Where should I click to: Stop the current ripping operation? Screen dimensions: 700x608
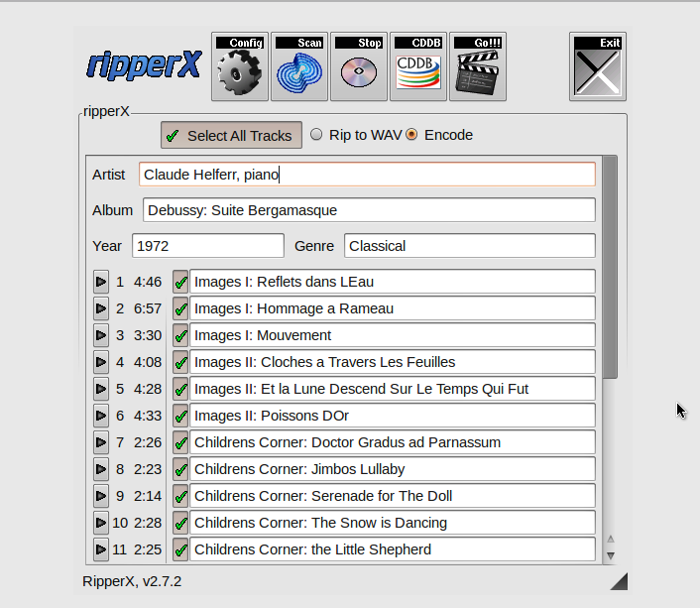(359, 66)
